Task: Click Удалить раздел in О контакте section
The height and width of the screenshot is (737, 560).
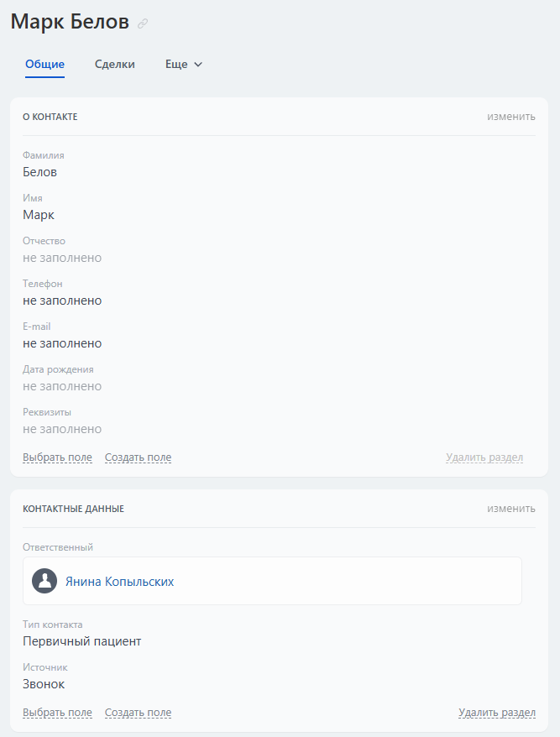Action: [x=484, y=457]
